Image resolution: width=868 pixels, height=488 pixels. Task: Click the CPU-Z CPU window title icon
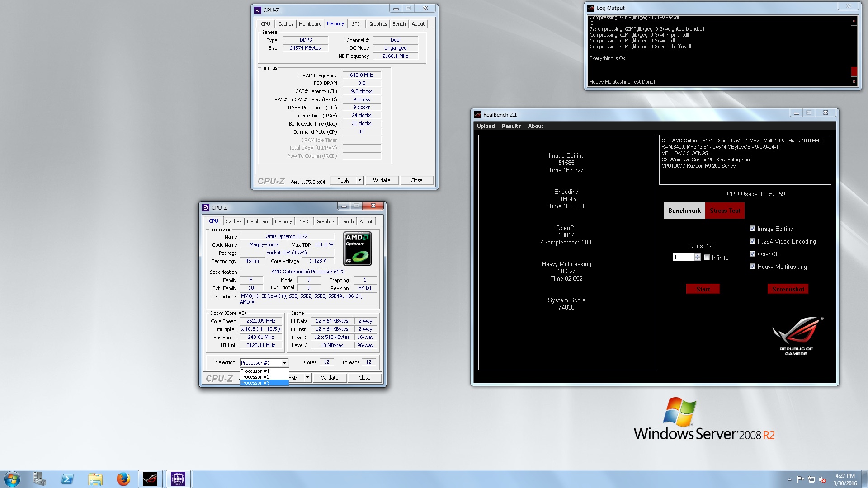[x=206, y=207]
